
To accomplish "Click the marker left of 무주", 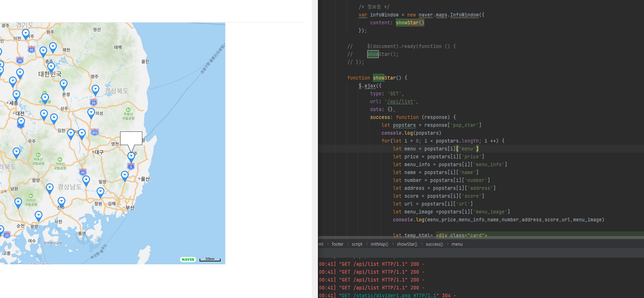I will [x=16, y=153].
